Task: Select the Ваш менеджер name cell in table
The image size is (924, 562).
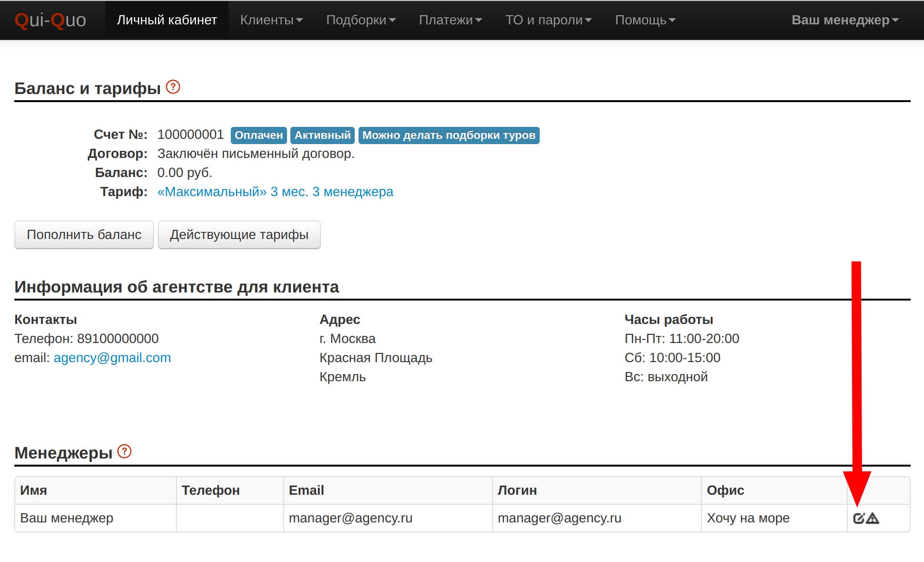Action: tap(67, 518)
